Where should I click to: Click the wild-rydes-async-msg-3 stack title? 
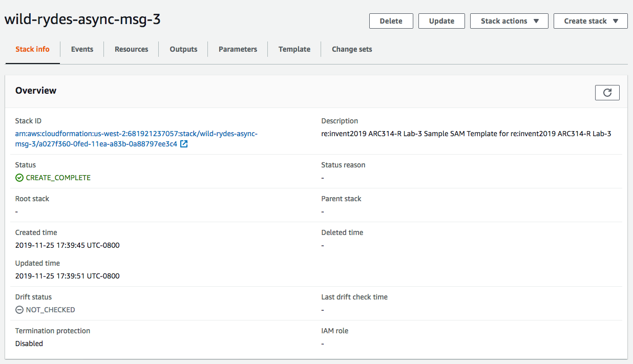coord(82,19)
